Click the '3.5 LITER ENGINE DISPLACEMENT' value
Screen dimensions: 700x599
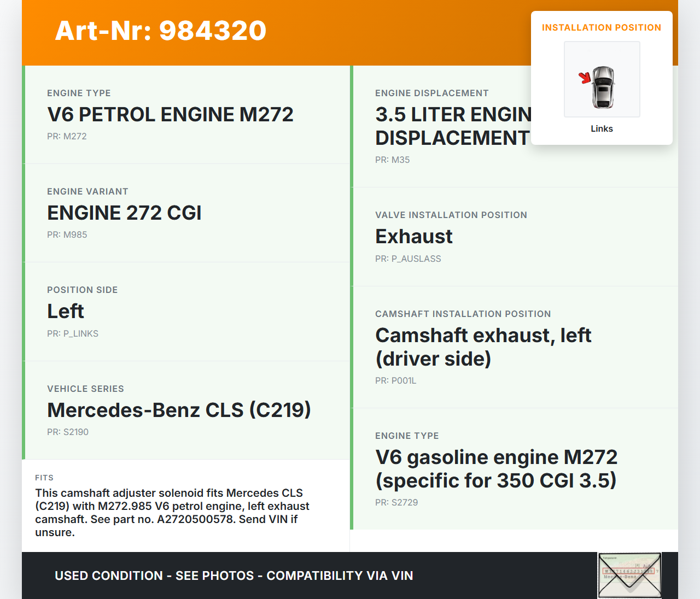(453, 126)
